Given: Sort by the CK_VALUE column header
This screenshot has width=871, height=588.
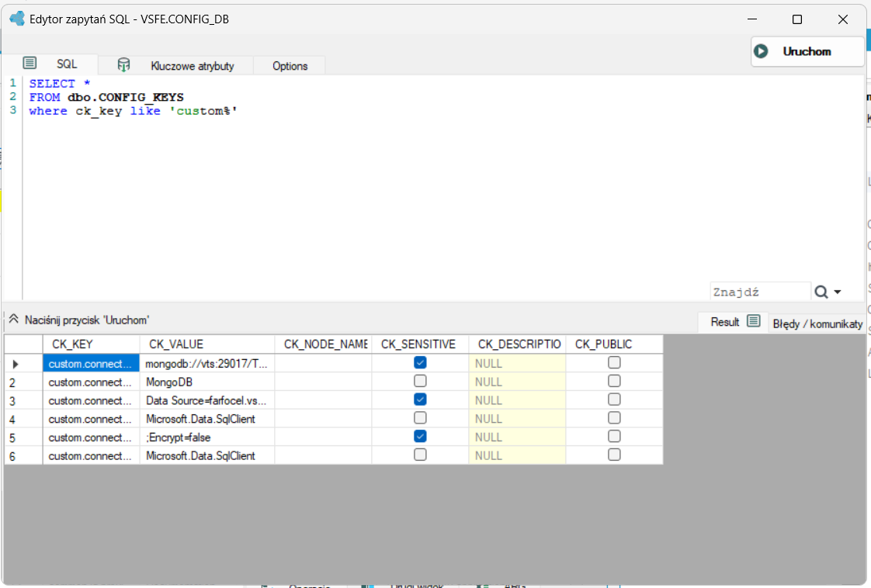Looking at the screenshot, I should pyautogui.click(x=207, y=344).
